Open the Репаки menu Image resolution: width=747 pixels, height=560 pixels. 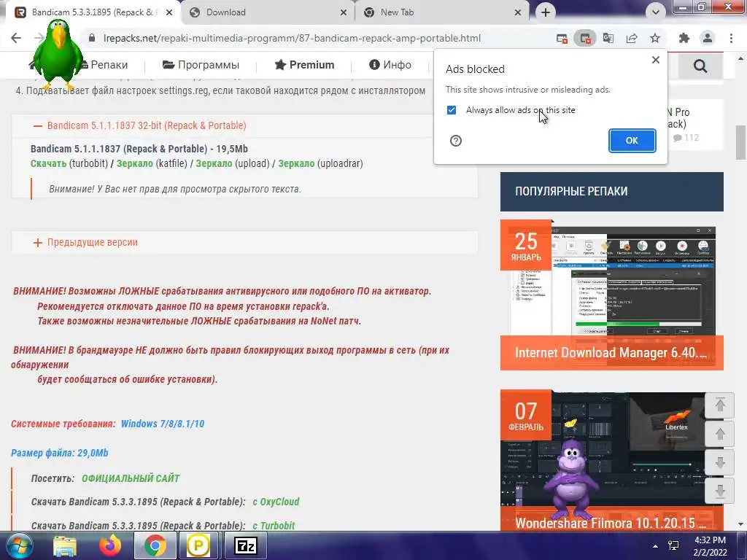tap(105, 65)
